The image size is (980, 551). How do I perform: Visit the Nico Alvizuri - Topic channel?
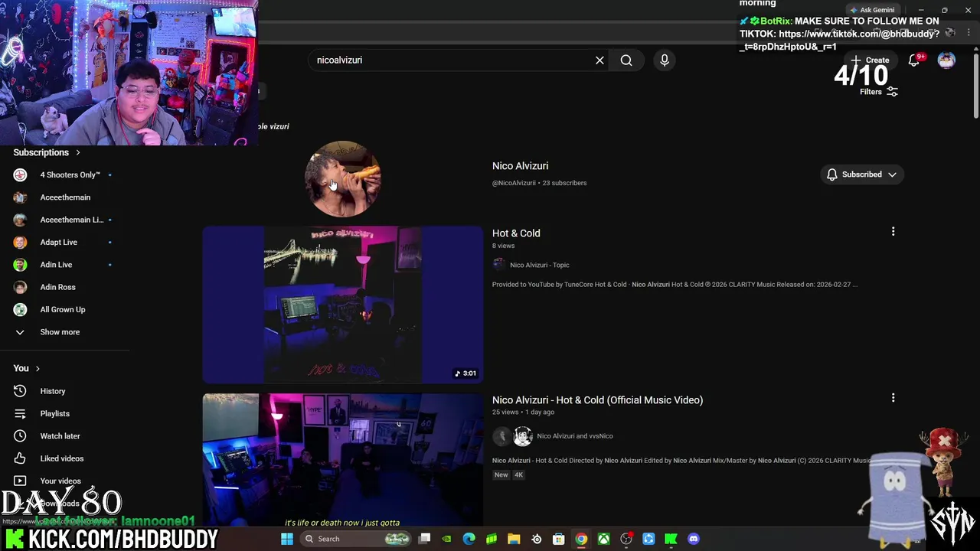540,265
